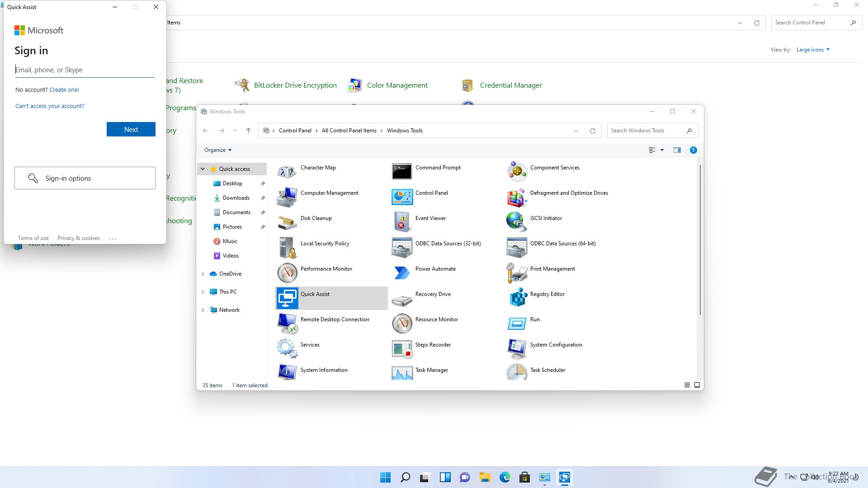The width and height of the screenshot is (868, 488).
Task: Open Event Viewer icon
Action: pos(402,222)
